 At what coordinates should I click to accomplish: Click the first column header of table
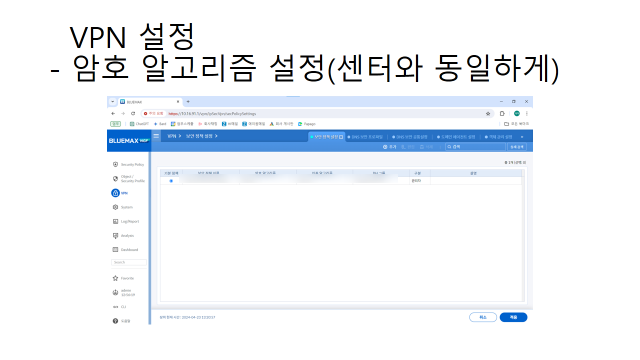click(171, 173)
